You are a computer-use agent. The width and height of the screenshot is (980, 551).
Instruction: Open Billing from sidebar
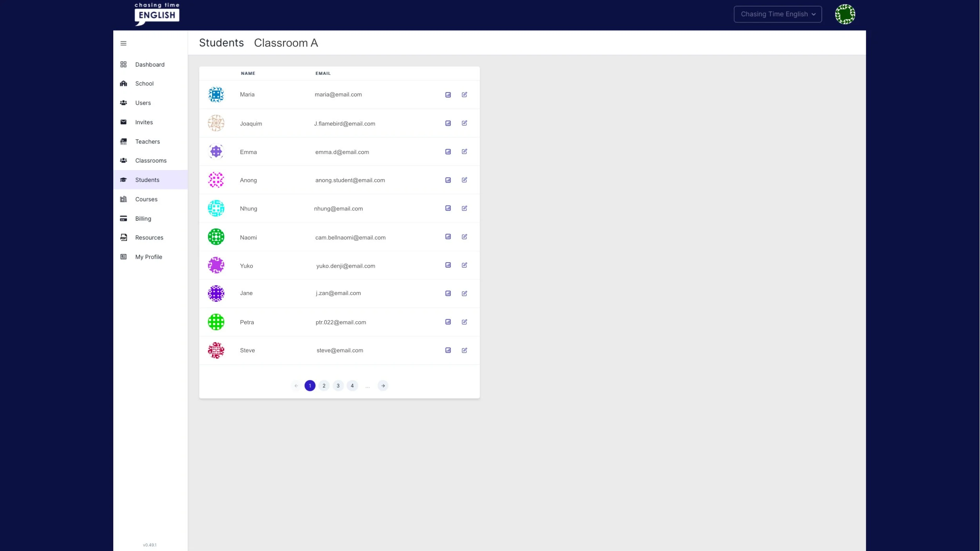pos(143,219)
